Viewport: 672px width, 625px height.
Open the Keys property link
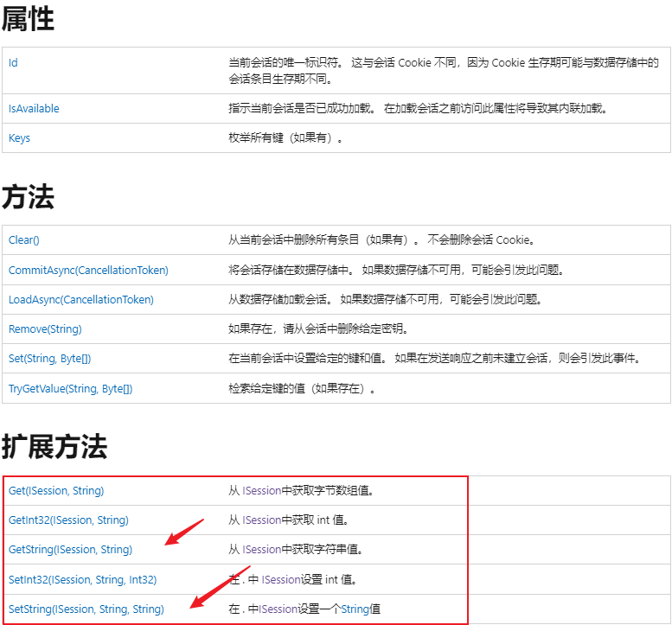click(19, 138)
